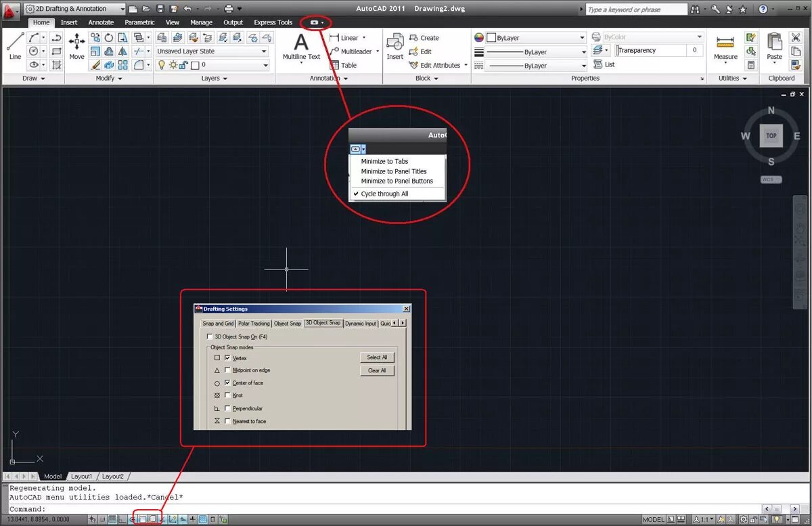
Task: Open the Express Tools ribbon tab
Action: tap(273, 22)
